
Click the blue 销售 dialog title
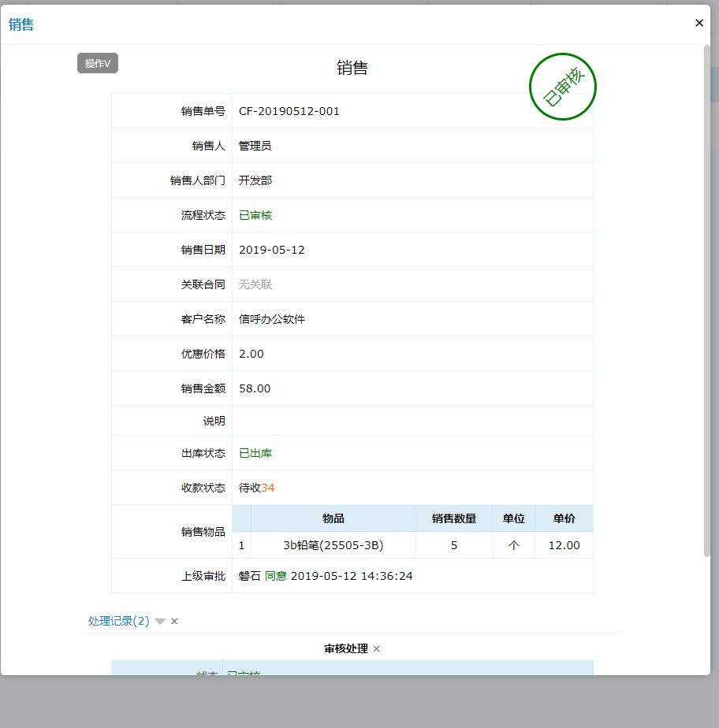tap(21, 24)
